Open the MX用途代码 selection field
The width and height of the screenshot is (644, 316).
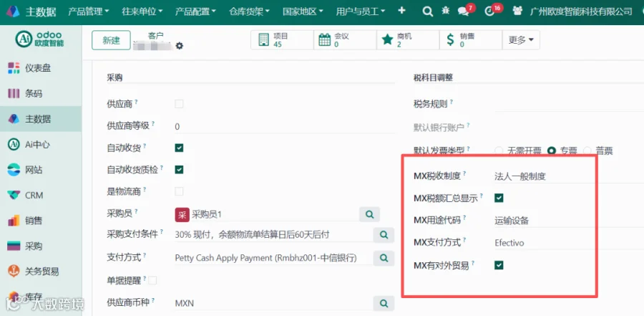[569, 221]
